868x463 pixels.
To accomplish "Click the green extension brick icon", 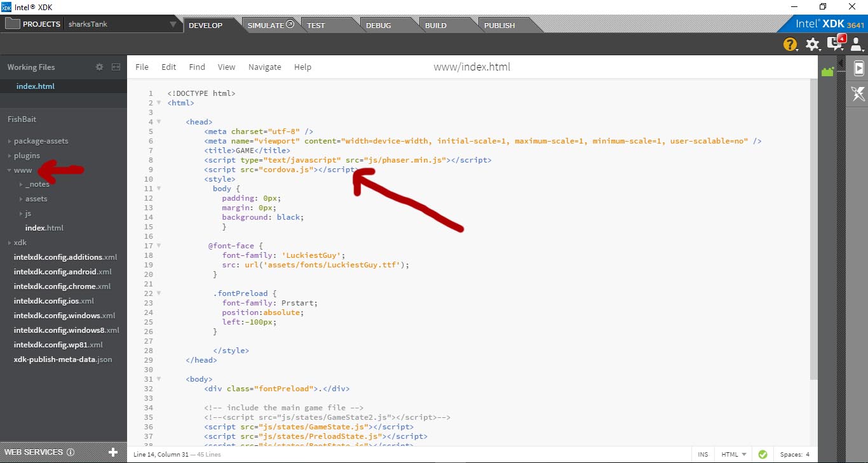I will click(x=827, y=72).
